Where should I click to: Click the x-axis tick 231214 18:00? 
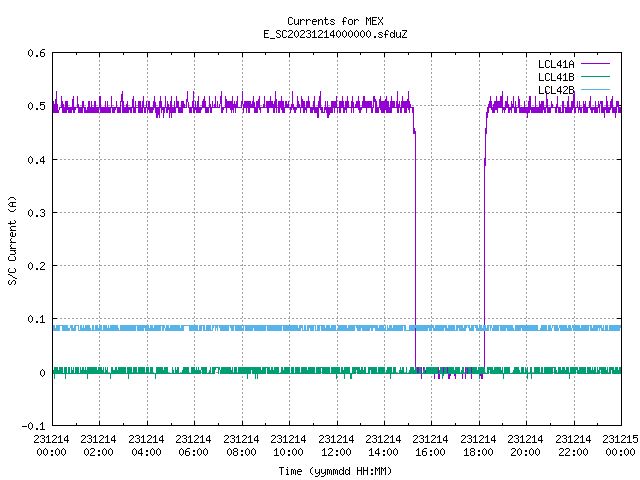point(478,446)
